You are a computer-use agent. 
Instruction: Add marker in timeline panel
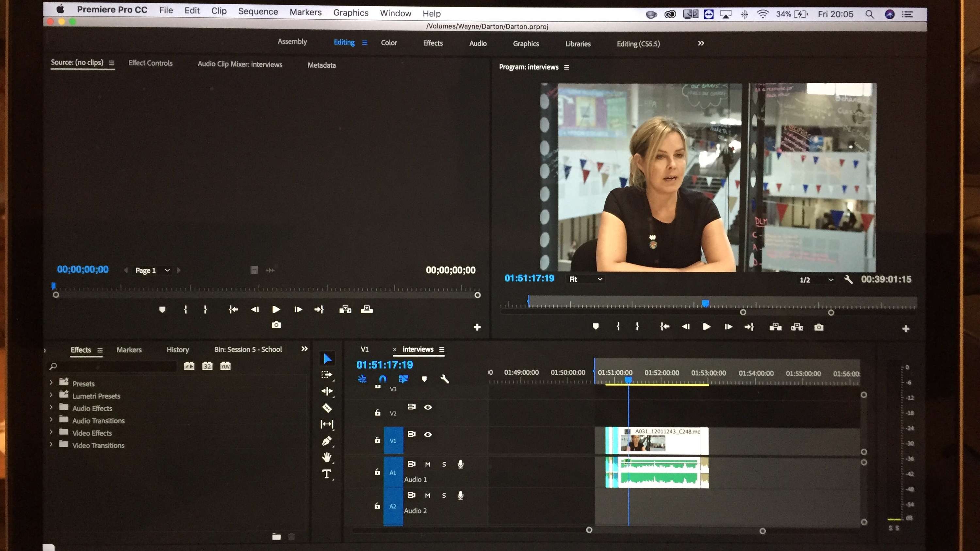coord(424,379)
